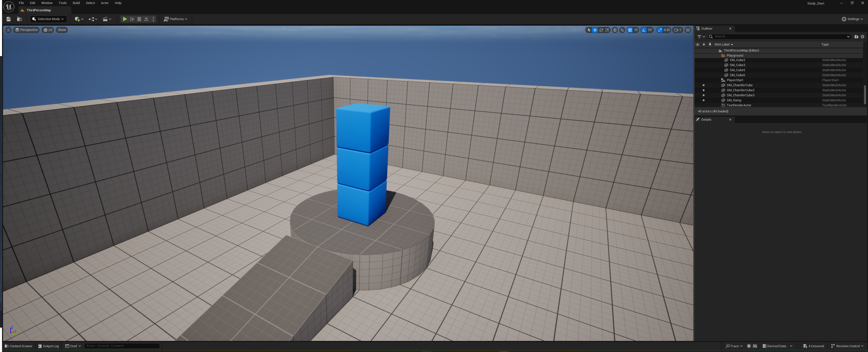The height and width of the screenshot is (352, 868).
Task: Open the Build menu
Action: pyautogui.click(x=76, y=3)
